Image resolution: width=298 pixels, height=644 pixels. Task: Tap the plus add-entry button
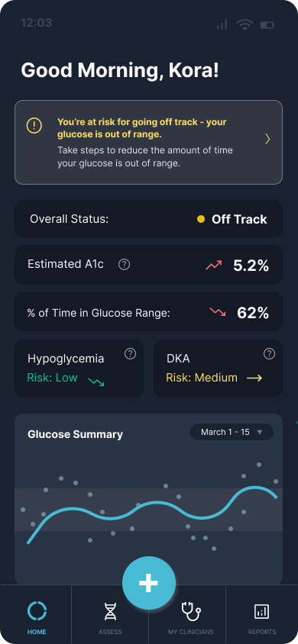(x=149, y=583)
